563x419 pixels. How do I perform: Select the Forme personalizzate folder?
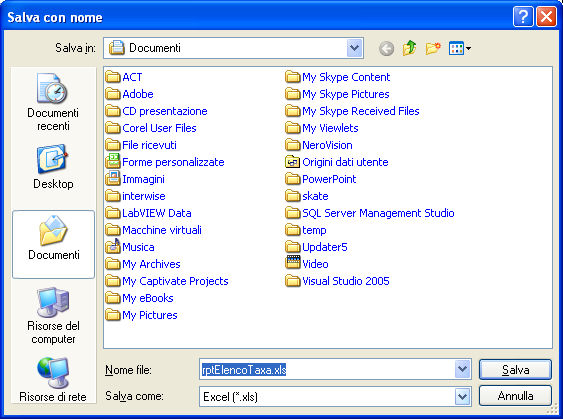[x=165, y=162]
